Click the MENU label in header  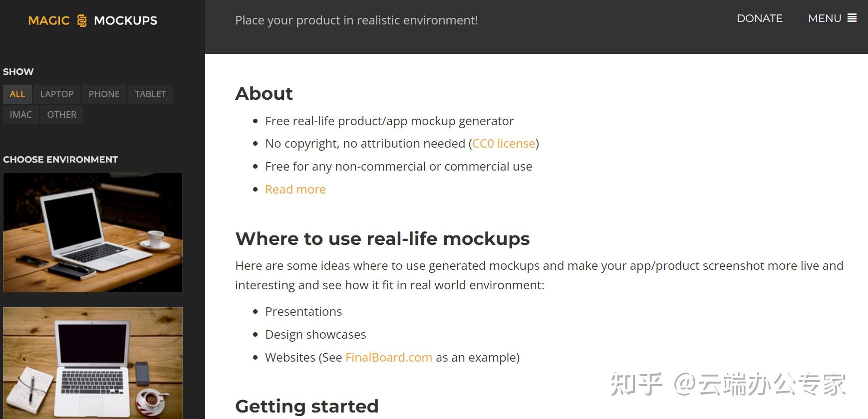pos(825,18)
